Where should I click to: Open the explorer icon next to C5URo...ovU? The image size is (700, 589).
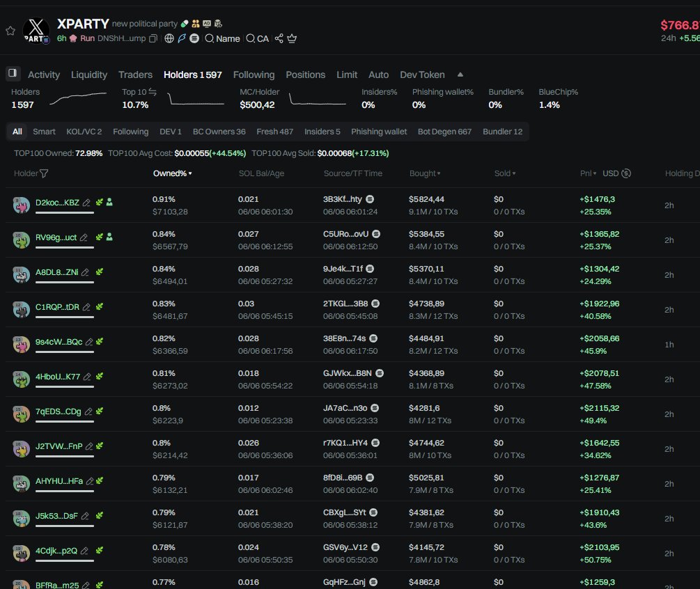coord(376,234)
